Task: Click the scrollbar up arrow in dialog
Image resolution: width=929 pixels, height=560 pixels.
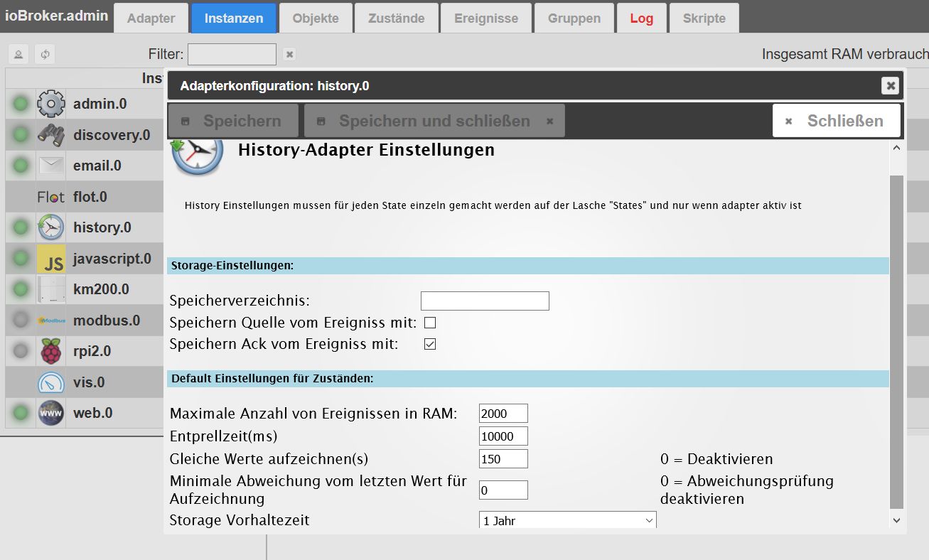Action: click(896, 148)
